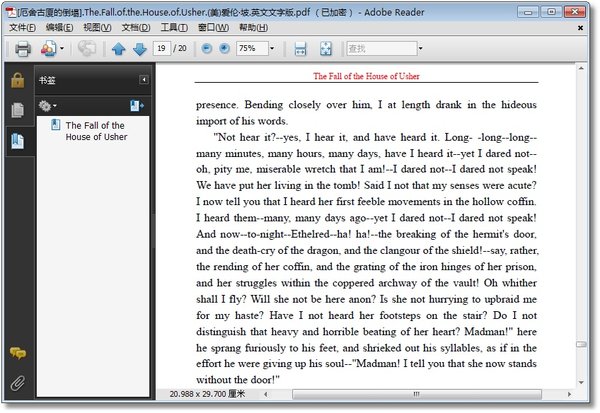Image resolution: width=600 pixels, height=413 pixels.
Task: Click the page size 20.988 x 29.700 text
Action: click(207, 394)
